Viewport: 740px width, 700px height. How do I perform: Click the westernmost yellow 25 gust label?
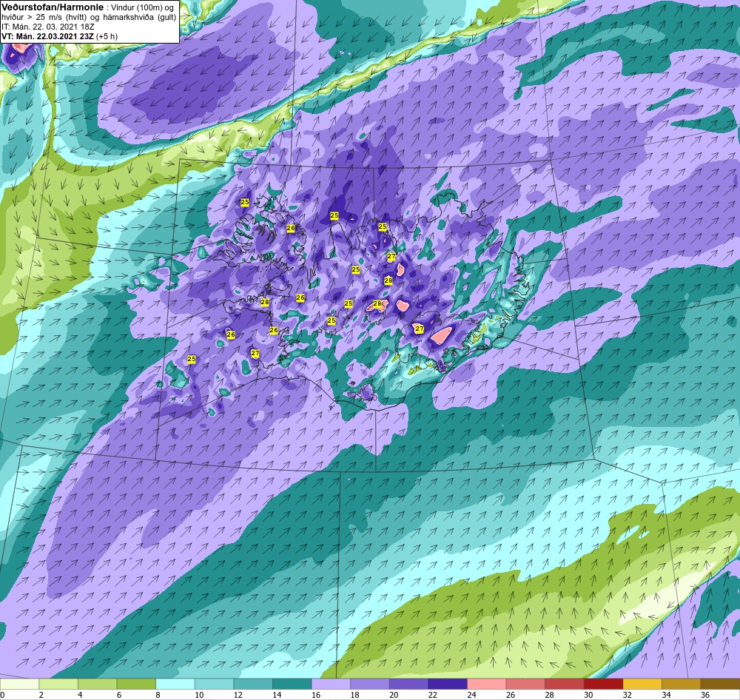(x=191, y=359)
